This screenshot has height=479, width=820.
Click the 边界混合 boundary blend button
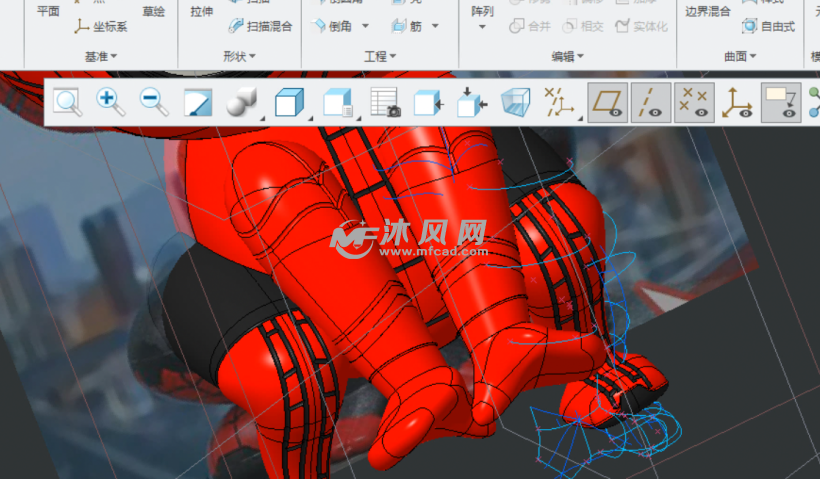pyautogui.click(x=708, y=10)
